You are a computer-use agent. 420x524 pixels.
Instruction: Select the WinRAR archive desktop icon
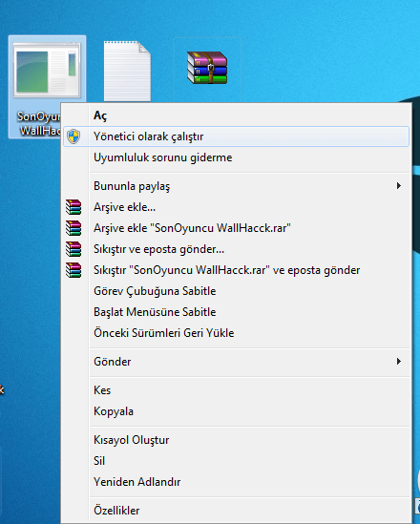[207, 68]
